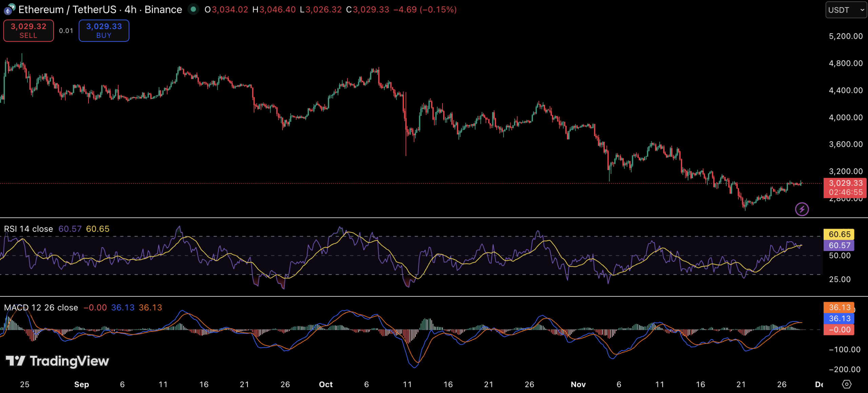Click the yellow 60.65 RSI axis label
The image size is (868, 393).
tap(839, 234)
